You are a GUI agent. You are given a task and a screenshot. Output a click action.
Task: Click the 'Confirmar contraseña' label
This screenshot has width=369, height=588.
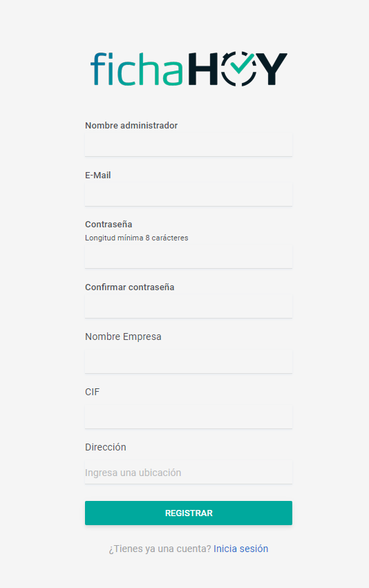point(130,287)
